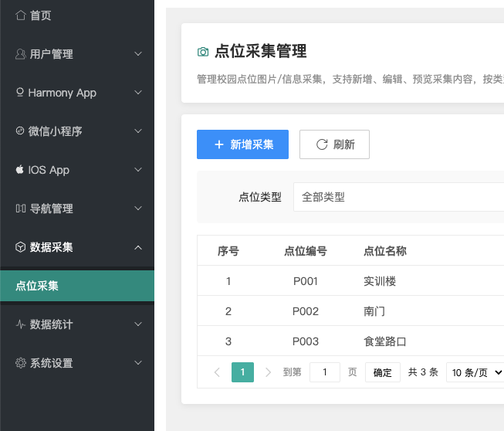Click the Harmony App bulb icon

21,93
